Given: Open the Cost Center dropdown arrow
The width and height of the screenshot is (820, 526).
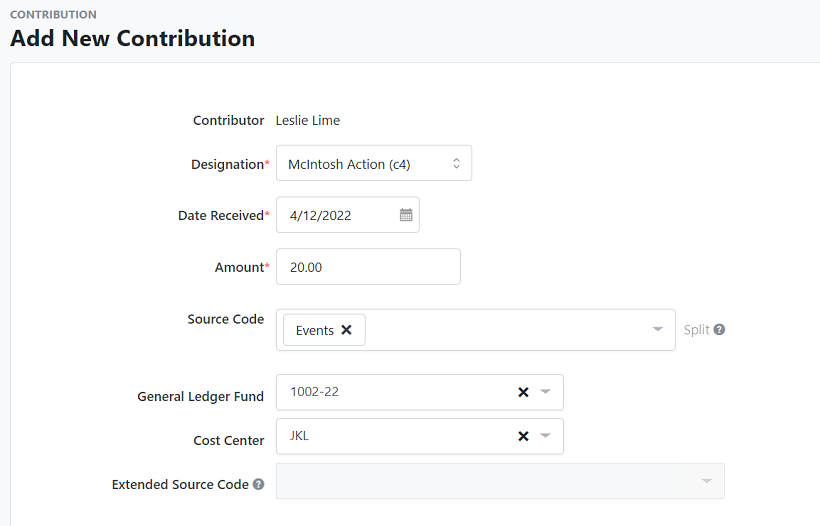Looking at the screenshot, I should [545, 436].
